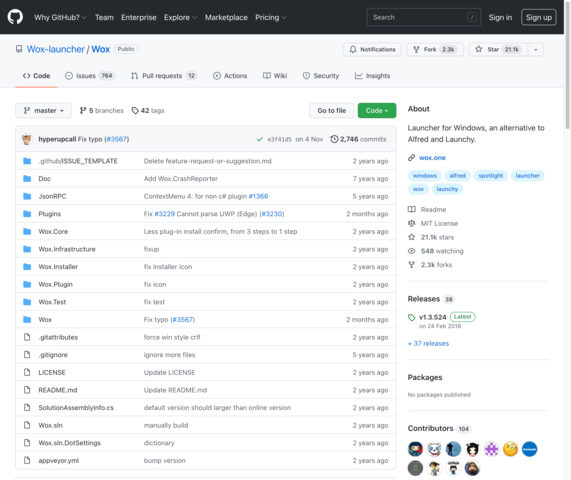This screenshot has width=571, height=480.
Task: Click the hyperupcall avatar in commit row
Action: tap(27, 139)
